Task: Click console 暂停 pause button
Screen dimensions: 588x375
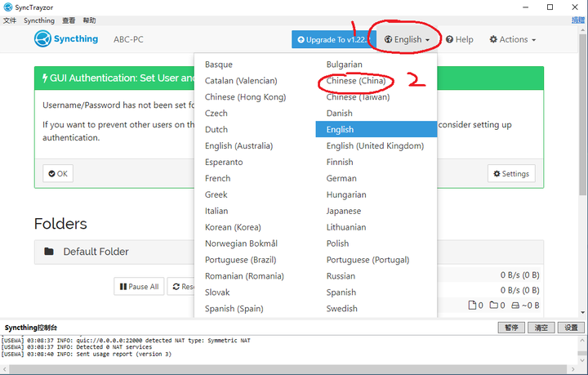Action: (511, 328)
